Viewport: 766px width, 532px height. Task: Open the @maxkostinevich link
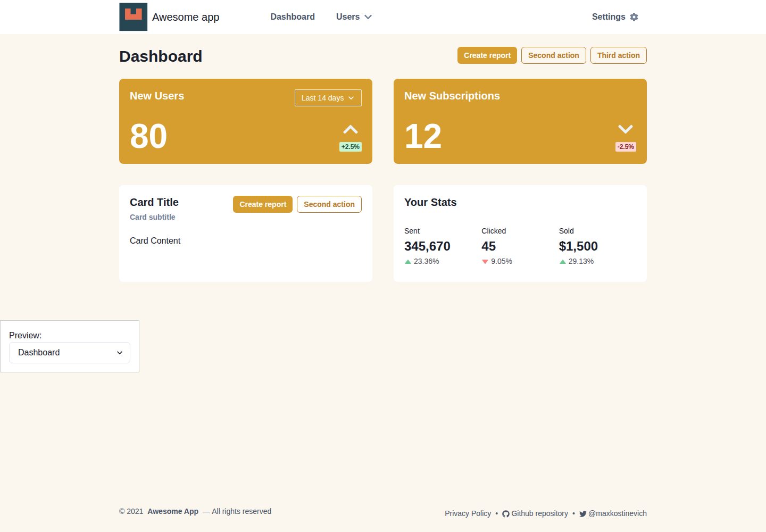pos(613,513)
